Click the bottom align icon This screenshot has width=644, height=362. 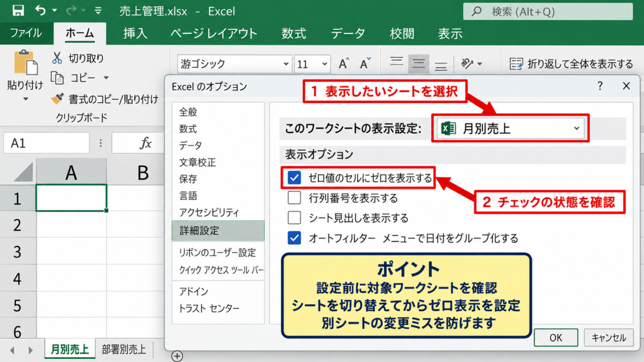[x=441, y=65]
